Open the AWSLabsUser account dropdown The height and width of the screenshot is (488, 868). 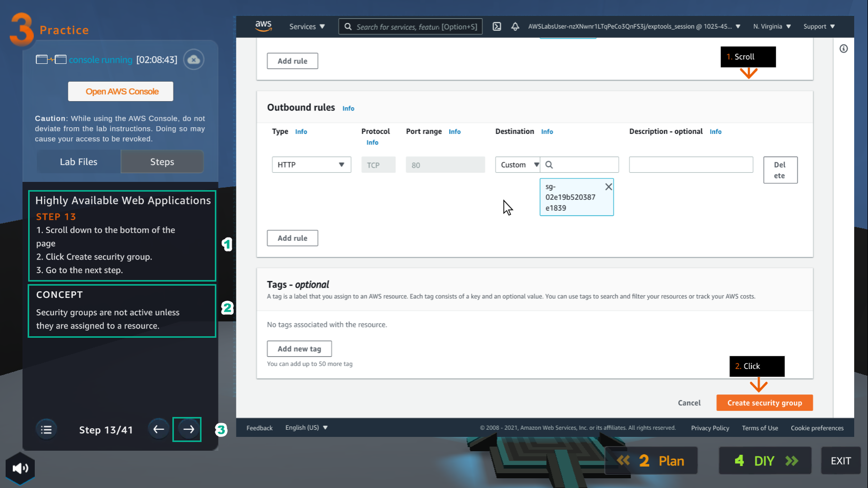pyautogui.click(x=634, y=27)
